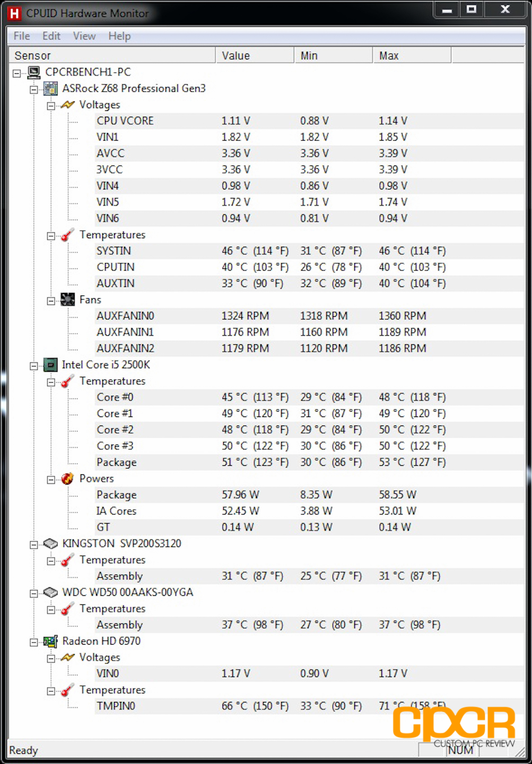The image size is (532, 764).
Task: Click the Sensor column header
Action: point(112,56)
